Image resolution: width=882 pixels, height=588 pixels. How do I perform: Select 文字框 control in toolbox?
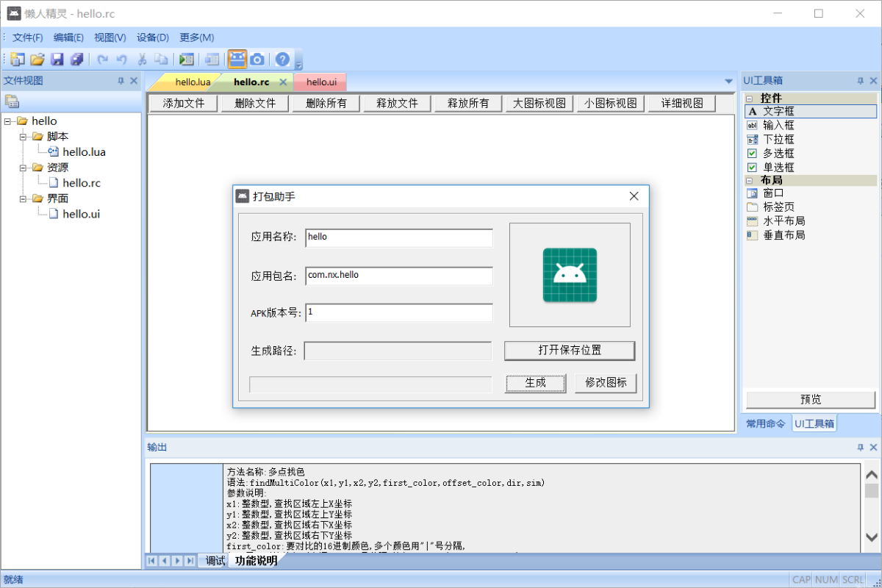point(811,111)
